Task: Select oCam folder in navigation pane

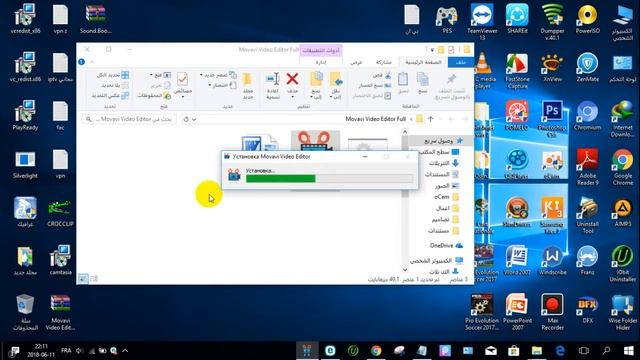Action: click(x=447, y=197)
